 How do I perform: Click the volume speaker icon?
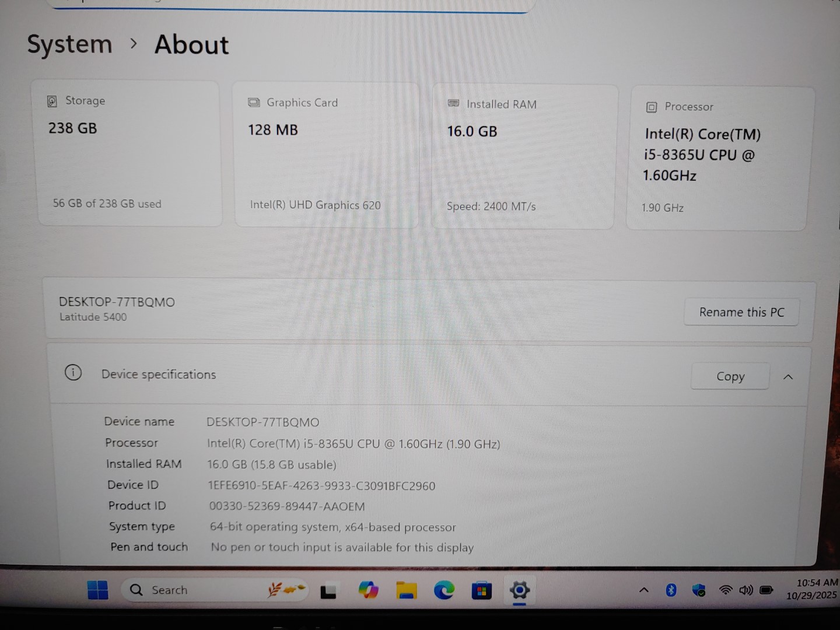point(746,590)
